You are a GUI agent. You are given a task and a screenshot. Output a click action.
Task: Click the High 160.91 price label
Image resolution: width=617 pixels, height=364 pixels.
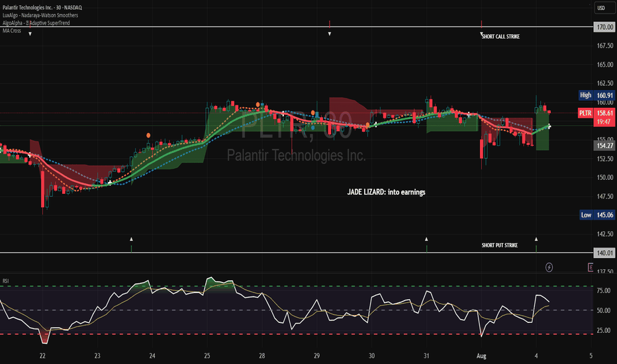pos(596,95)
